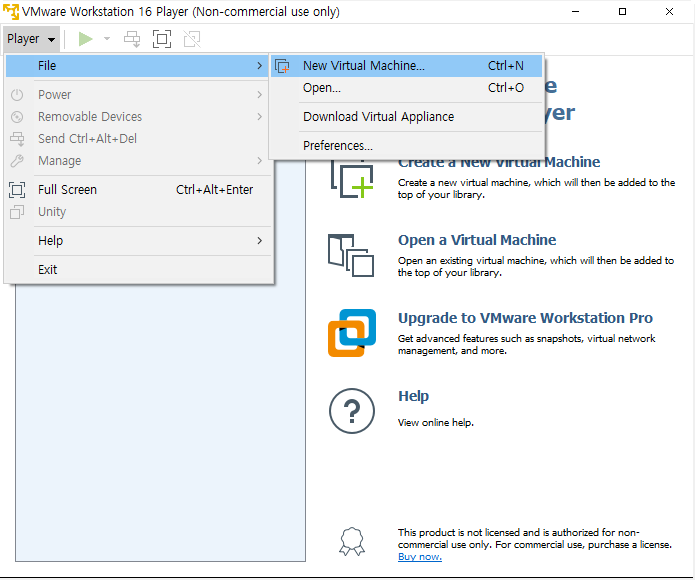Choose Exit from the Player menu
Viewport: 700px width, 581px height.
tap(137, 270)
